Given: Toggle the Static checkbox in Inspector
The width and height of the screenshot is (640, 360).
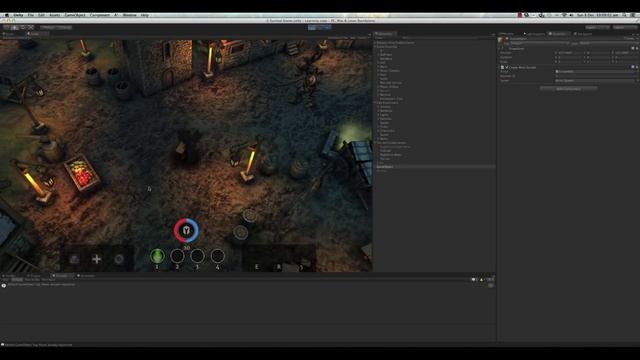Looking at the screenshot, I should click(x=625, y=38).
